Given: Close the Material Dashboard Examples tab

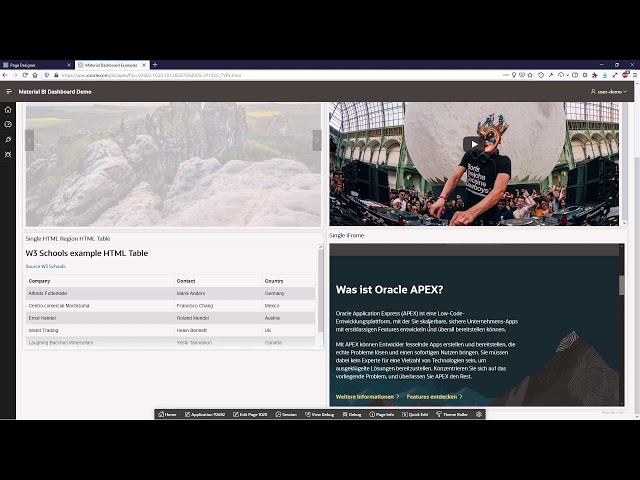Looking at the screenshot, I should 144,65.
